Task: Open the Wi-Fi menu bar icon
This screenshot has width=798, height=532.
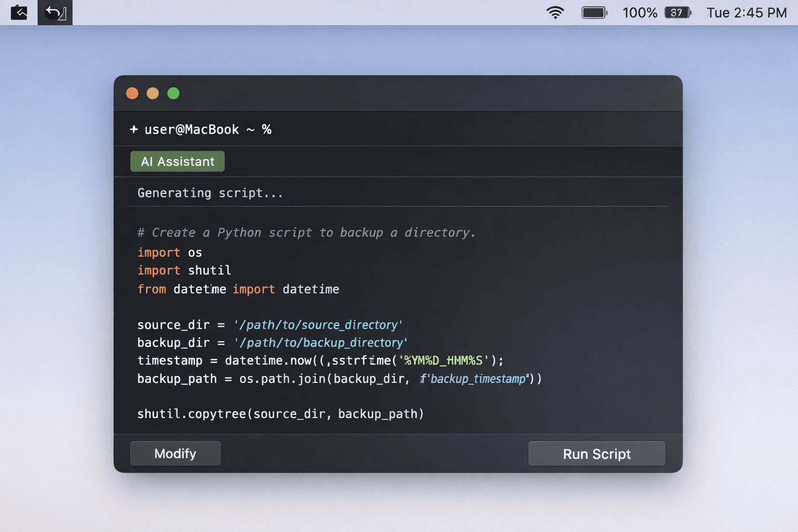Action: [555, 12]
